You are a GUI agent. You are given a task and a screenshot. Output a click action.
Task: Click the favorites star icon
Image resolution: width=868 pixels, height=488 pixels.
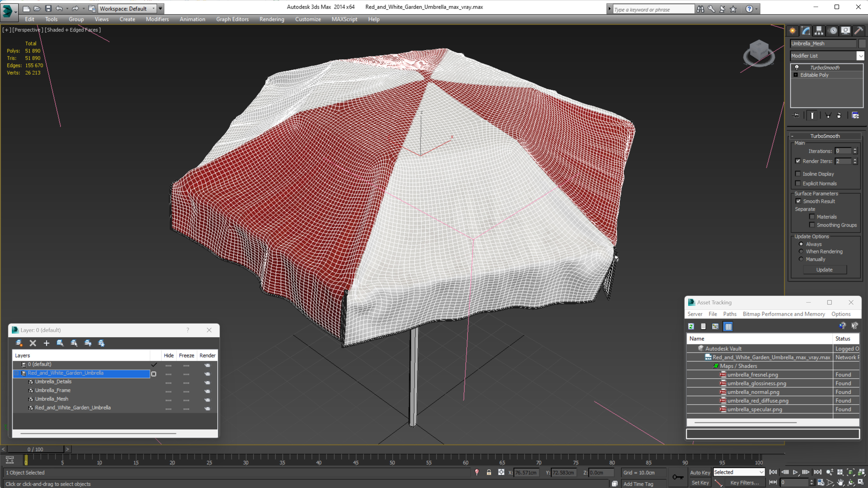click(733, 9)
